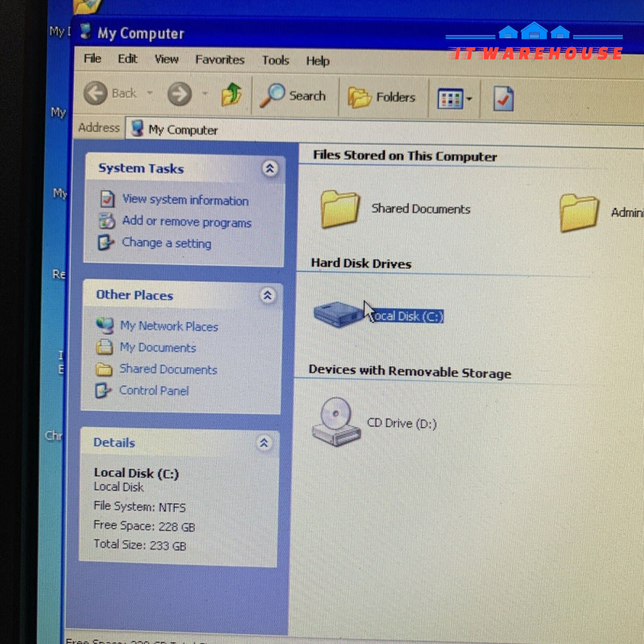This screenshot has height=644, width=644.
Task: Open the File menu
Action: coord(93,59)
